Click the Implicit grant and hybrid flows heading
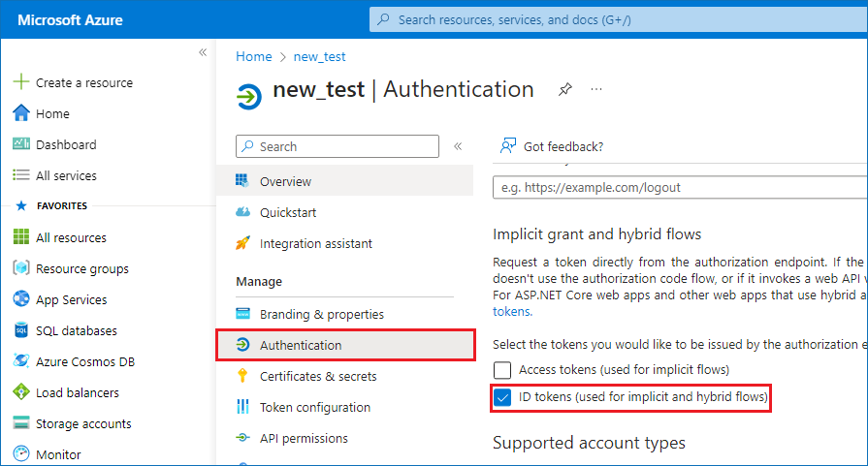This screenshot has height=466, width=868. (x=596, y=233)
